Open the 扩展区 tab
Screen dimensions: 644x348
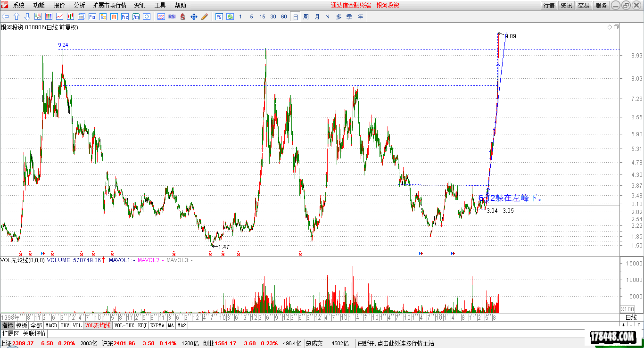point(11,333)
